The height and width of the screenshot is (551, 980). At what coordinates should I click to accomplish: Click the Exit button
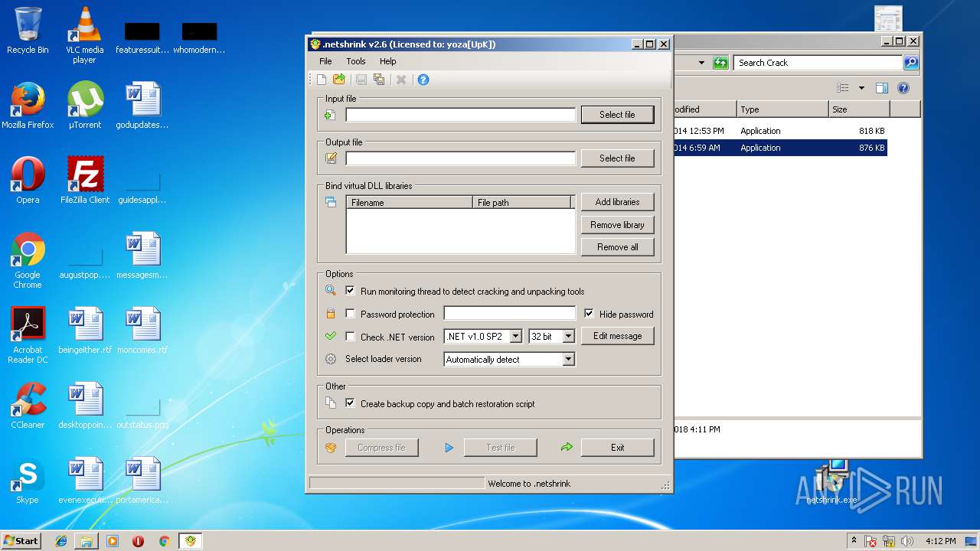click(617, 448)
